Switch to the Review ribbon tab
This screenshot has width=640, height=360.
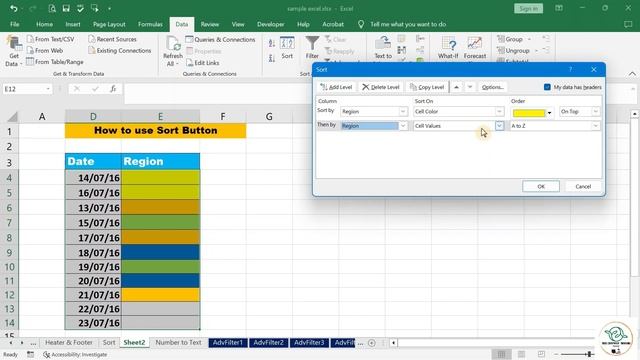point(210,24)
